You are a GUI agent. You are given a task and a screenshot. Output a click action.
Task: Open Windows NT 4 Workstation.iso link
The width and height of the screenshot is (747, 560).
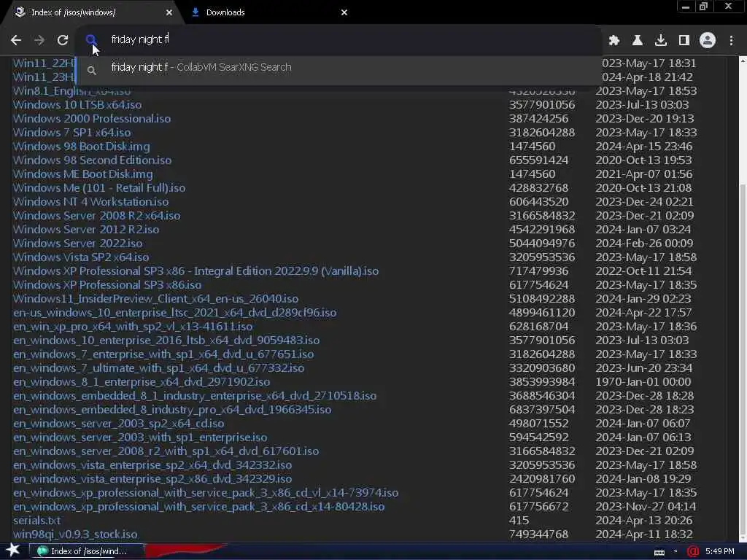[90, 201]
